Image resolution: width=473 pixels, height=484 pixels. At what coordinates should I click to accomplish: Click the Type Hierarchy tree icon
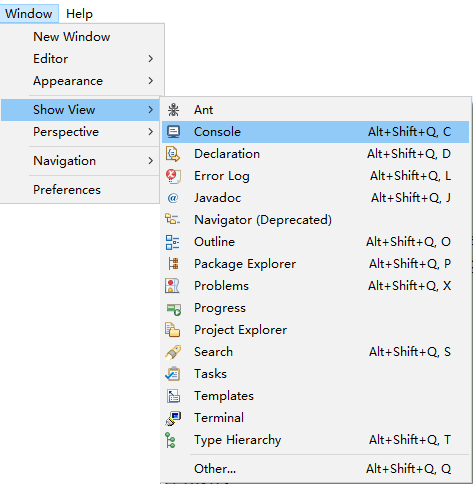[170, 440]
